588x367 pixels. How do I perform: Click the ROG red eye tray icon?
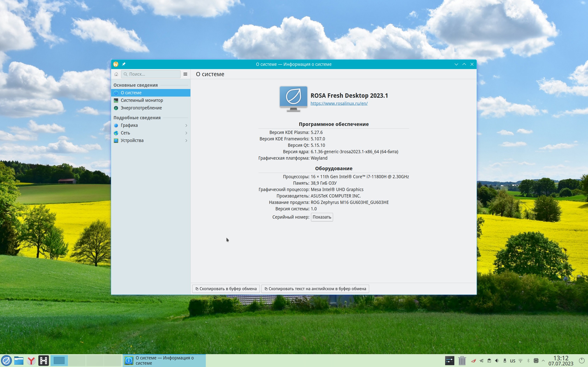coord(473,361)
